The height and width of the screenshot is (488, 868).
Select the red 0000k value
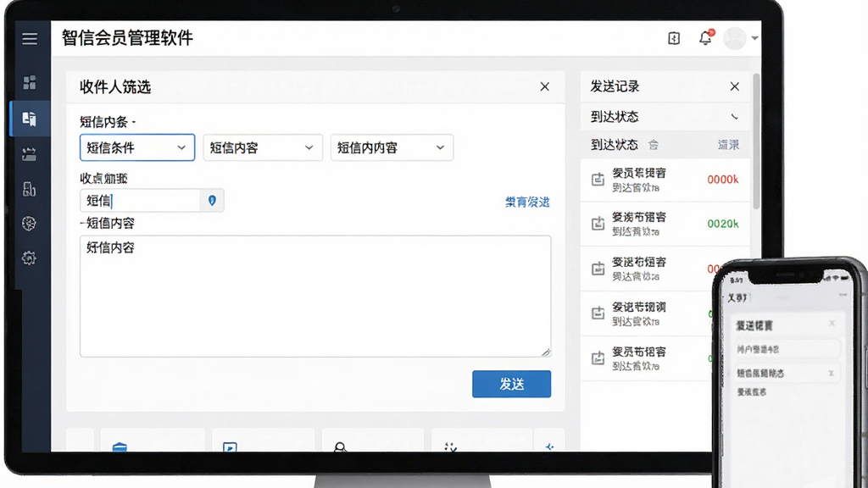[x=723, y=180]
